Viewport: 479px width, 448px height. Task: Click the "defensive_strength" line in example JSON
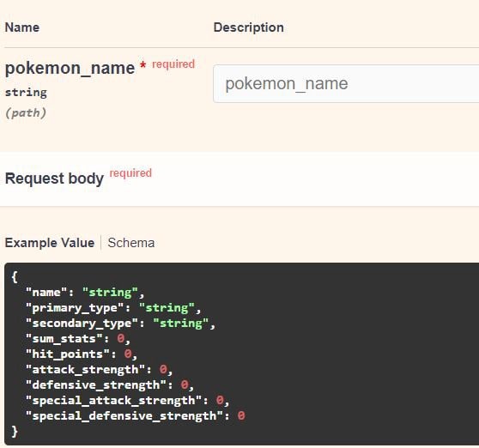coord(110,385)
